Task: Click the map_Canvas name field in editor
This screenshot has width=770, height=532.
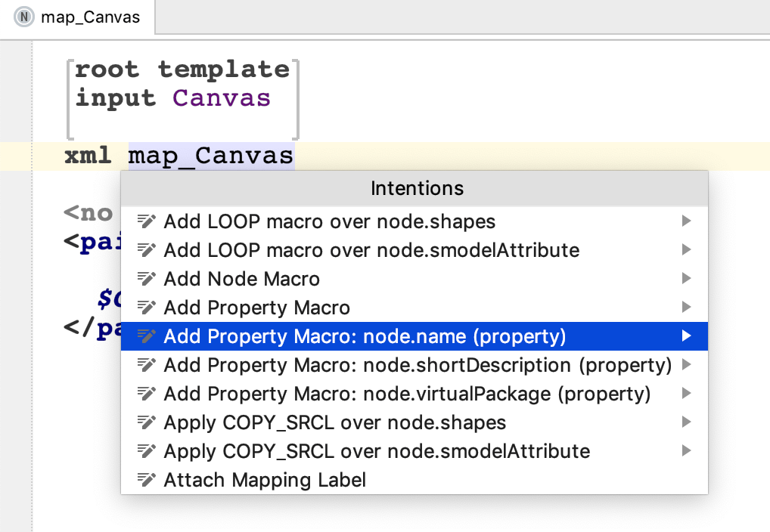Action: coord(211,156)
